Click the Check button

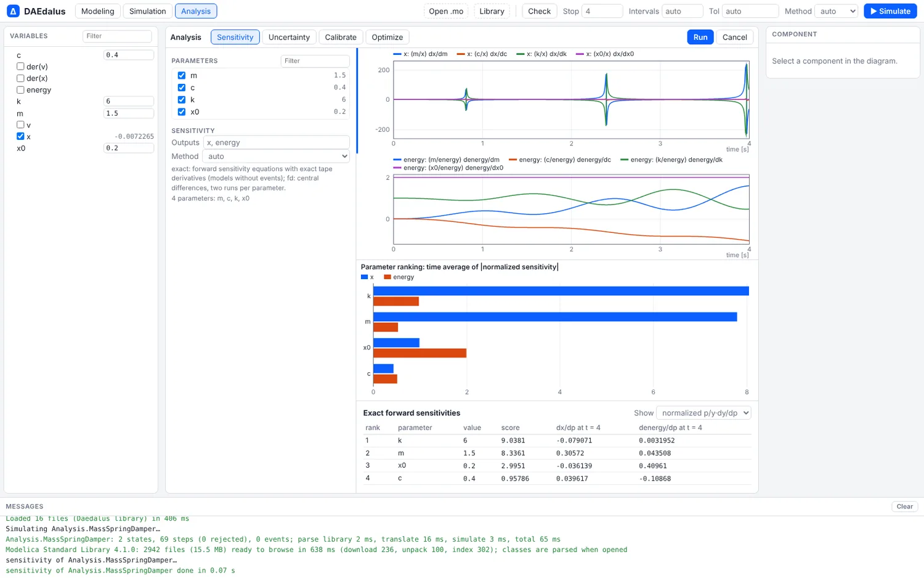click(540, 11)
